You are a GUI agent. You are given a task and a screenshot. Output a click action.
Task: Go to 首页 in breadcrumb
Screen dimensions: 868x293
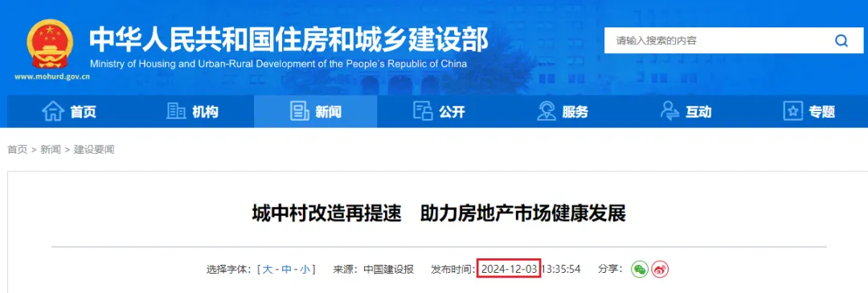(x=17, y=150)
